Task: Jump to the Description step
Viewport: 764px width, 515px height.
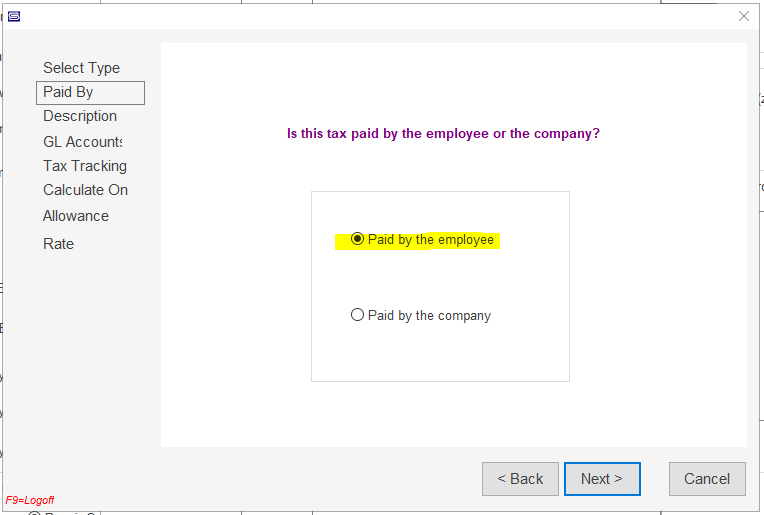Action: click(x=80, y=116)
